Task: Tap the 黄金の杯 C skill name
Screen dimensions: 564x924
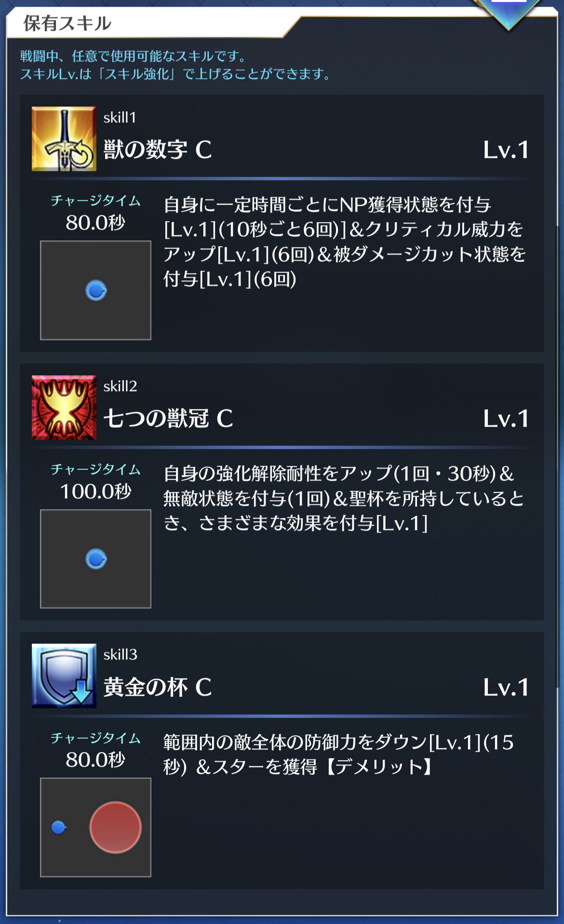Action: (x=158, y=687)
